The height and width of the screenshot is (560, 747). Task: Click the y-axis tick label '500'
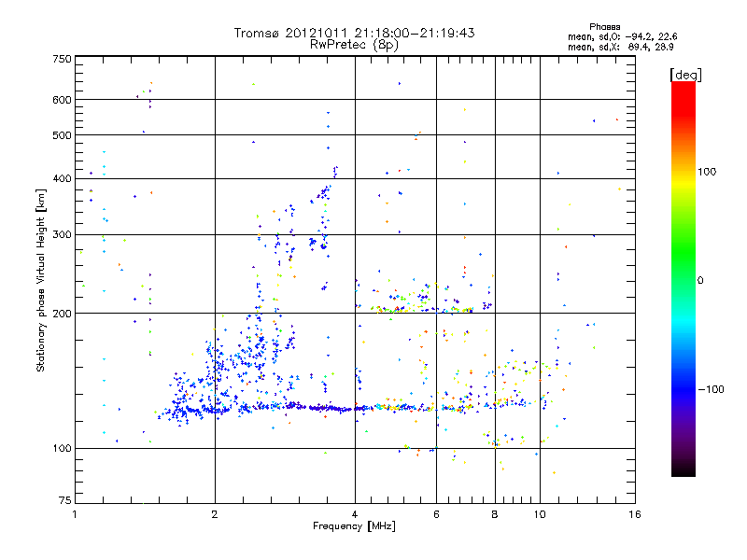pyautogui.click(x=62, y=135)
